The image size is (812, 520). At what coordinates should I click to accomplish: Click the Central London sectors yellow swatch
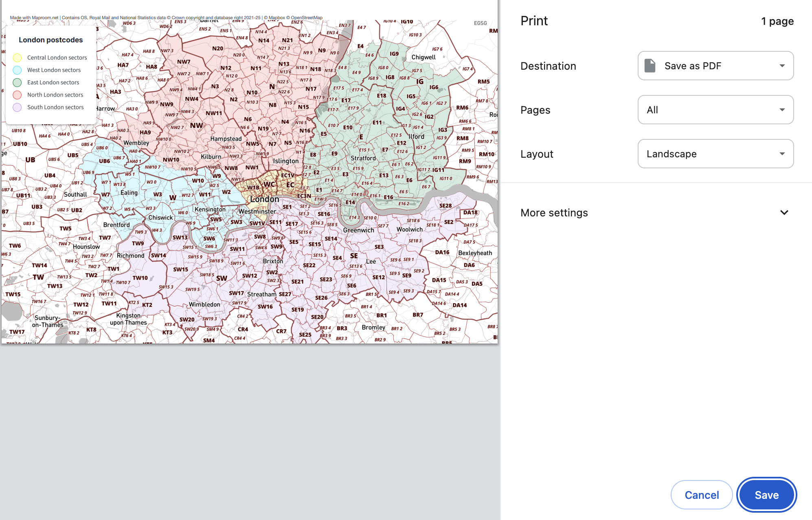coord(17,57)
